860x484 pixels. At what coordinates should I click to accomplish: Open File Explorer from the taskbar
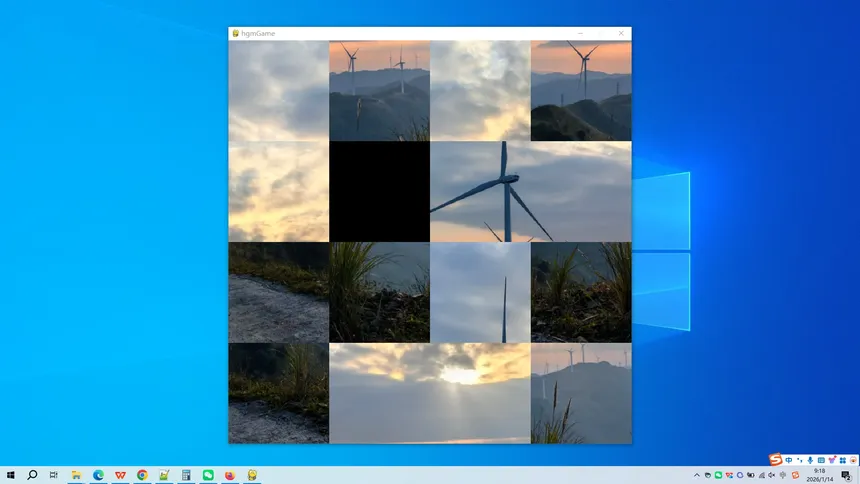pyautogui.click(x=76, y=475)
